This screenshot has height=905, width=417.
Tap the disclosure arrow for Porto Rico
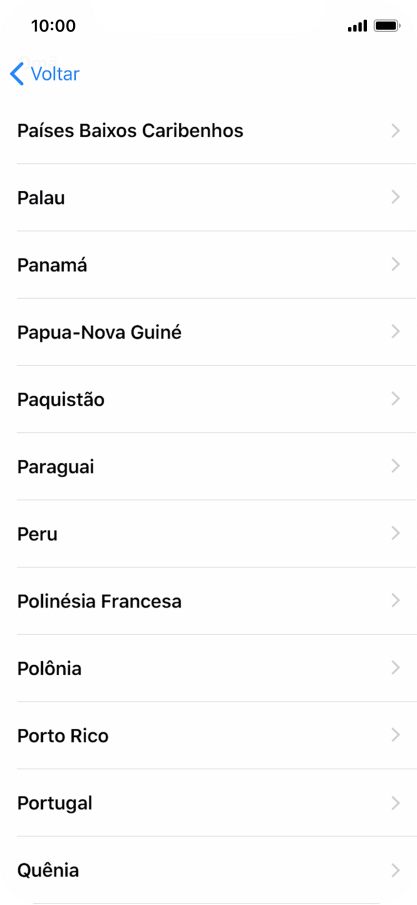tap(396, 735)
